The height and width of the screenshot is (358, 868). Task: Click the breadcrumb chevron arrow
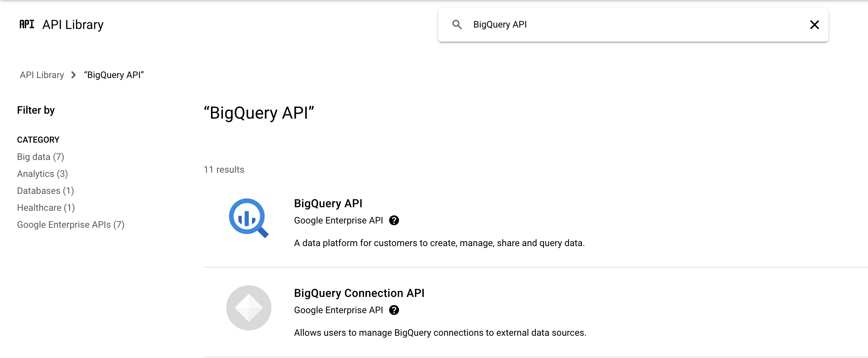(74, 75)
